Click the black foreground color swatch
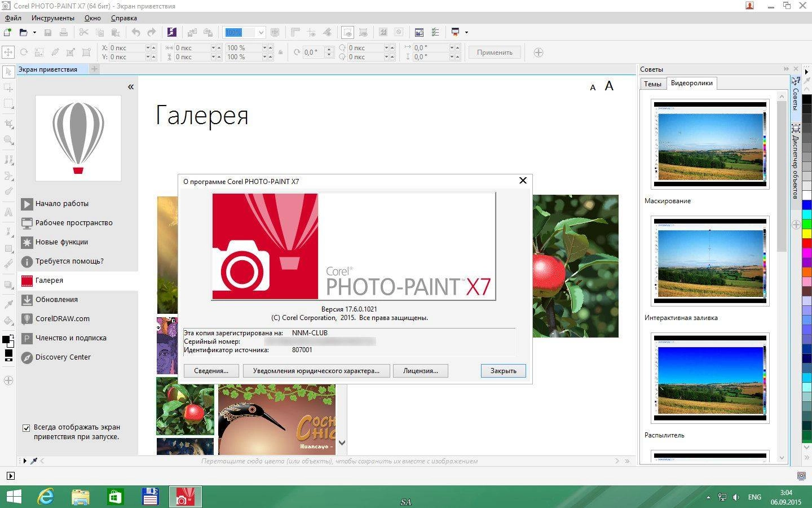 click(6, 339)
